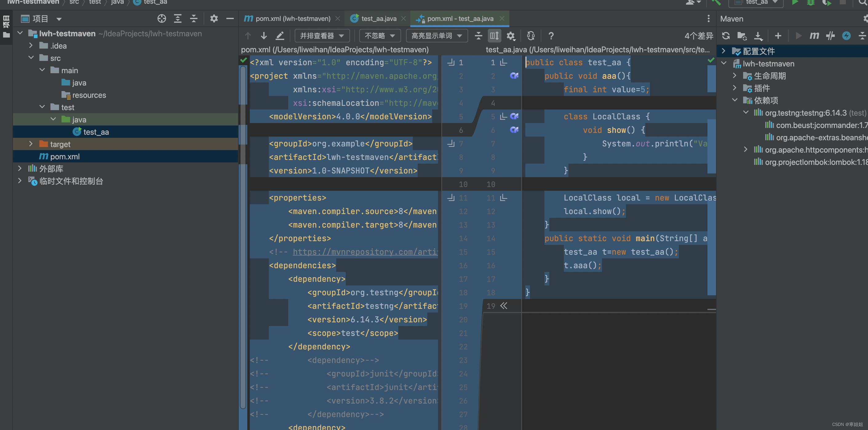Viewport: 868px width, 430px height.
Task: Select opened file locate icon in Project panel
Action: tap(162, 18)
